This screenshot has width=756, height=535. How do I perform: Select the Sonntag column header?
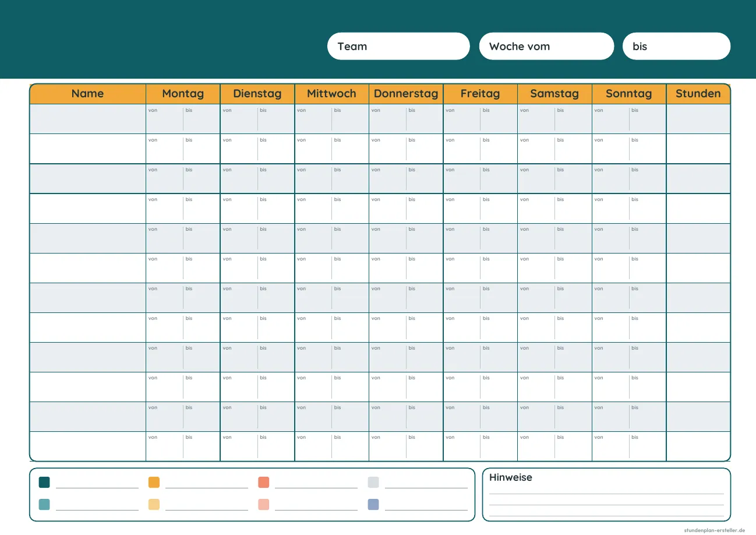[x=629, y=94]
